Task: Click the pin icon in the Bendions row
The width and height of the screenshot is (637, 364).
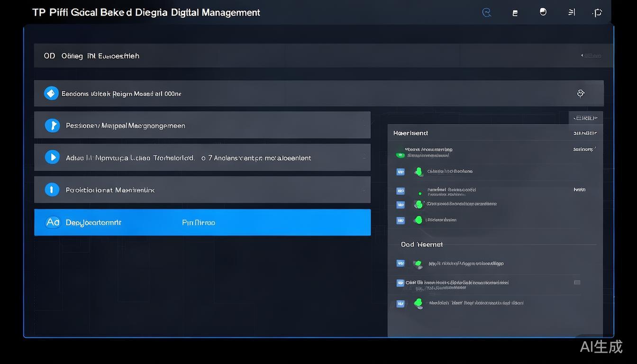Action: pos(581,93)
